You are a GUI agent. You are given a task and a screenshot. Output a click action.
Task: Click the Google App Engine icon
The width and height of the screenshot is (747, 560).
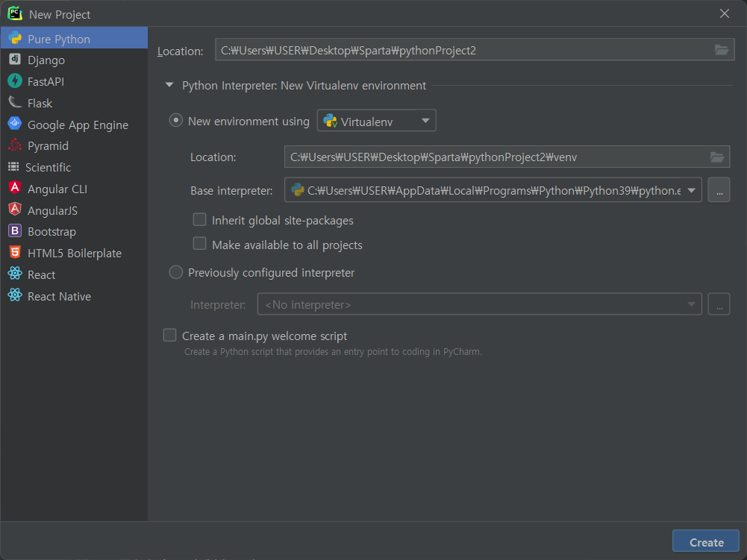pyautogui.click(x=15, y=124)
